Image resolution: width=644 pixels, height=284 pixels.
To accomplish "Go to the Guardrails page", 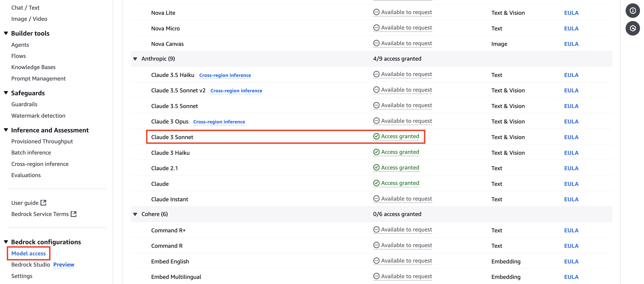I will (24, 104).
